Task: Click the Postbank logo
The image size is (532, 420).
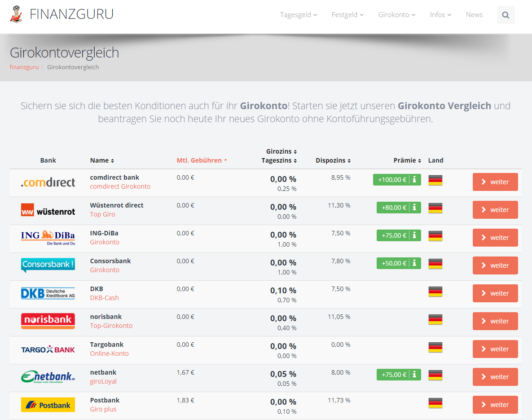Action: (x=48, y=405)
